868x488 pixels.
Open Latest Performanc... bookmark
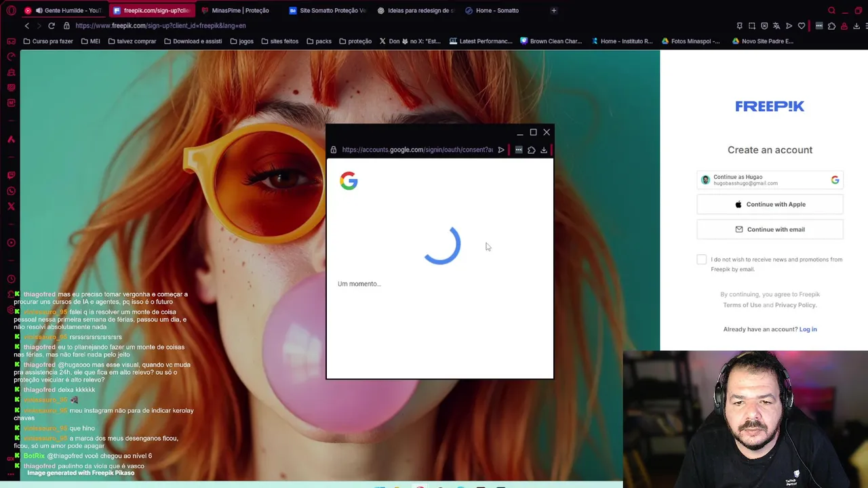pos(481,41)
